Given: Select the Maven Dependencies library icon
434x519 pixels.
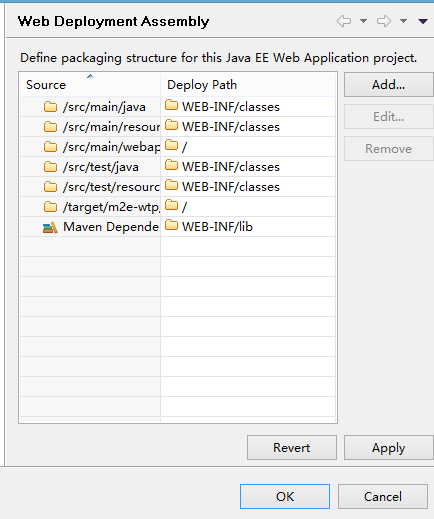Looking at the screenshot, I should pos(50,227).
